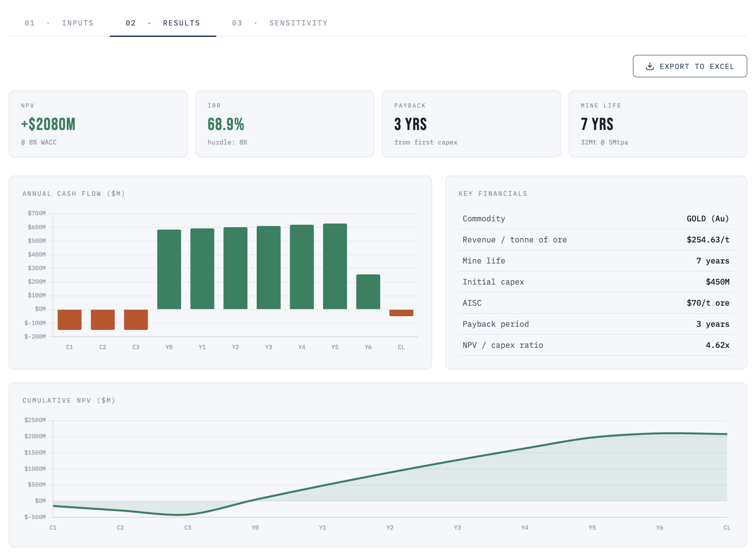Select the 02 Results tab
This screenshot has height=556, width=756.
(163, 23)
